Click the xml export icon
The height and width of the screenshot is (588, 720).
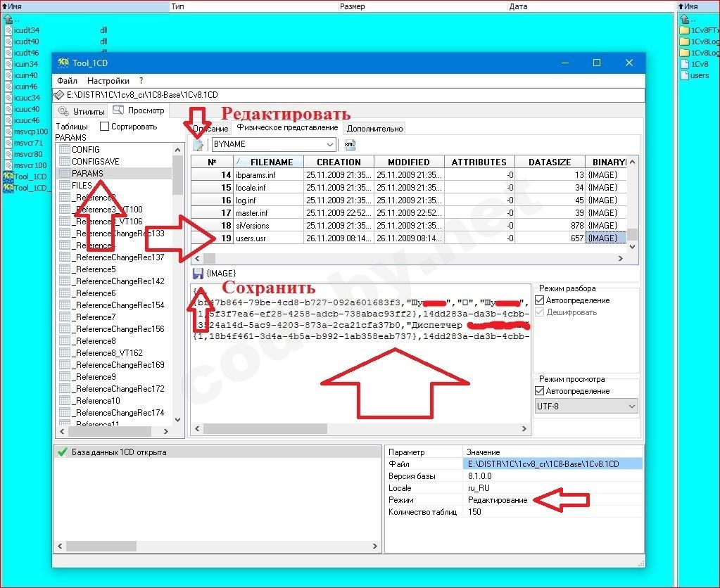(x=349, y=145)
